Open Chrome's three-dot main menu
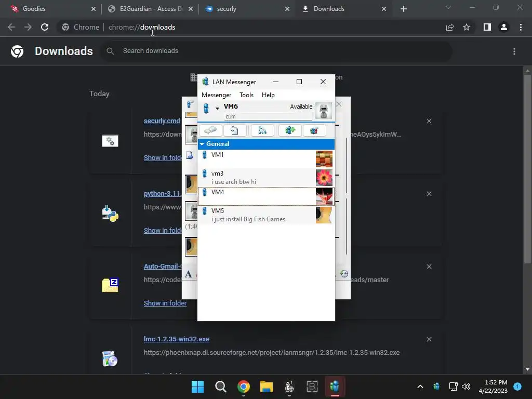Screen dimensions: 532x399 (x=521, y=27)
